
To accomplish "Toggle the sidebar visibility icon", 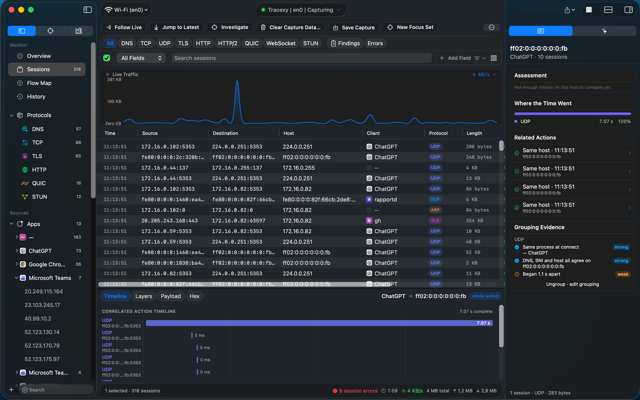I will coord(87,10).
